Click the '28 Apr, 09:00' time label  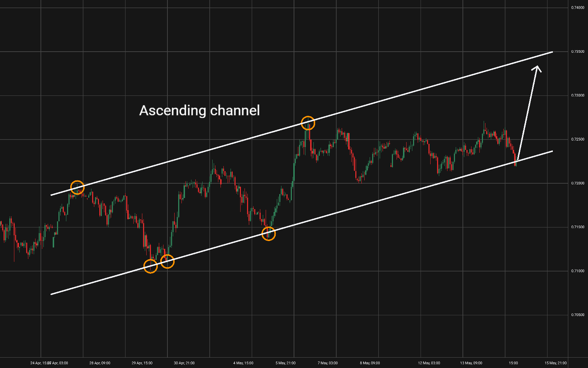pos(100,363)
